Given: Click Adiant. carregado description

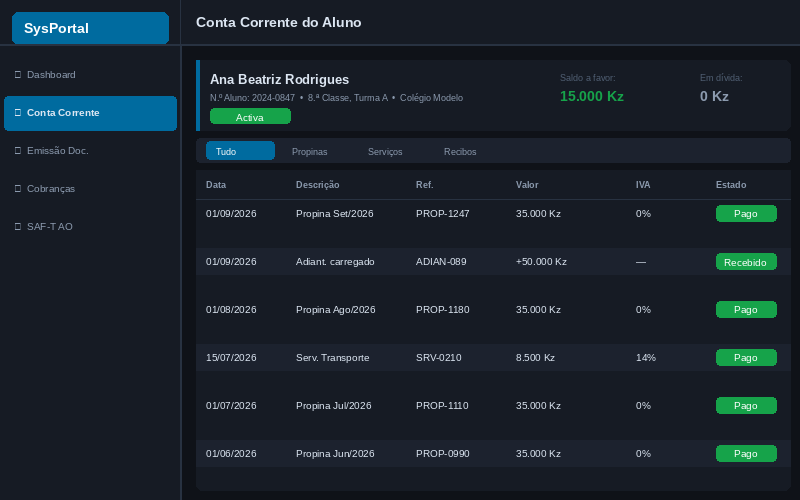Looking at the screenshot, I should pyautogui.click(x=335, y=262).
